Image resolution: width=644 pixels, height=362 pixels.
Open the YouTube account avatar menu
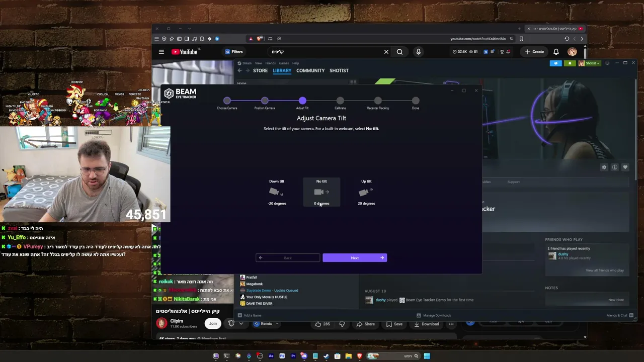coord(572,52)
